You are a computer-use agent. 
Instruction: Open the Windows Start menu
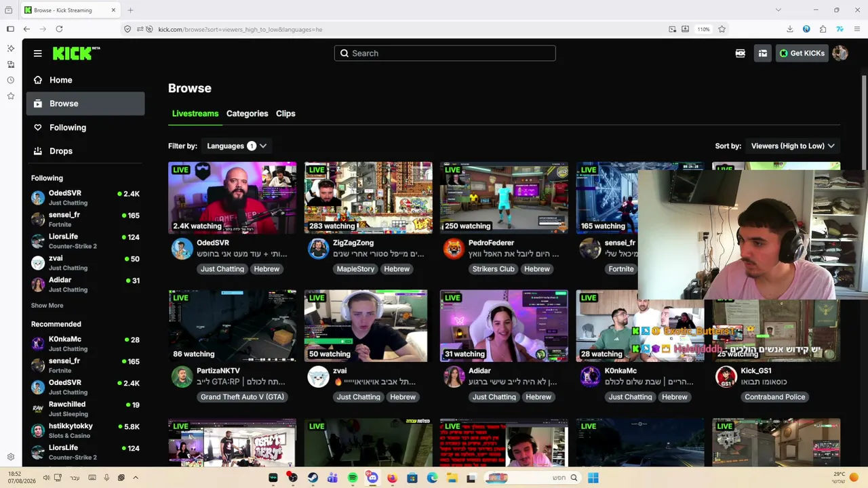click(x=593, y=478)
